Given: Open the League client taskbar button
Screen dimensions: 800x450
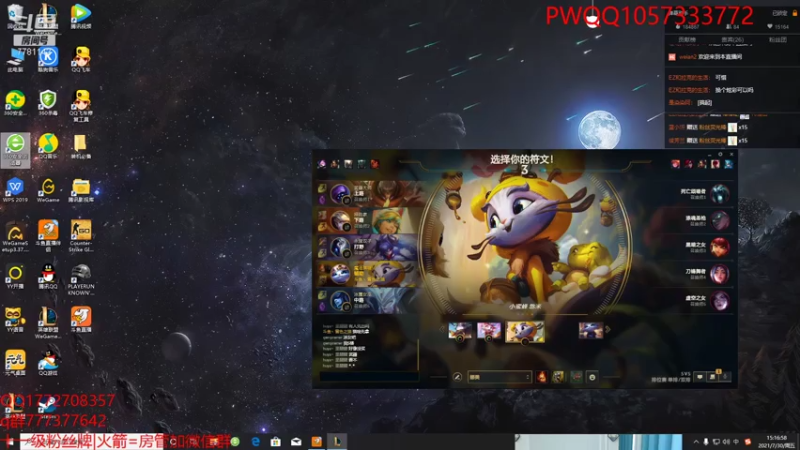Looking at the screenshot, I should 337,441.
